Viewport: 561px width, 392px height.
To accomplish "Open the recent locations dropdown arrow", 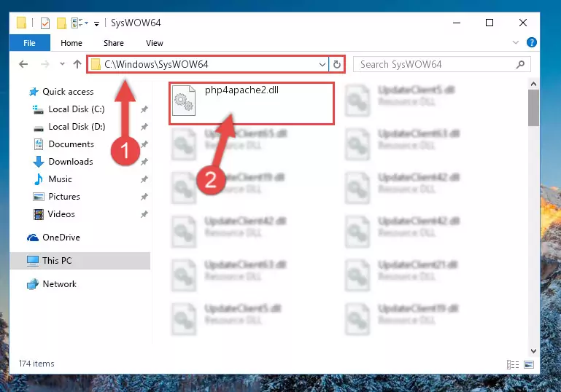I will pyautogui.click(x=62, y=64).
